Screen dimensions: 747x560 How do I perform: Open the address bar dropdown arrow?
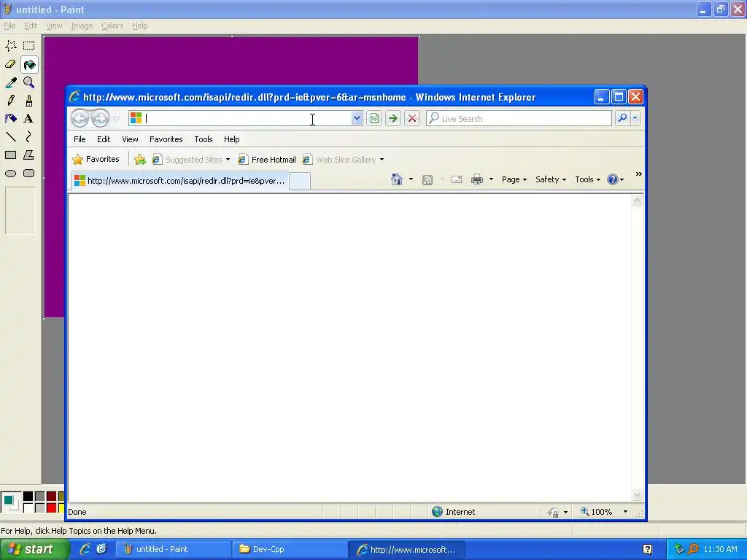(357, 118)
